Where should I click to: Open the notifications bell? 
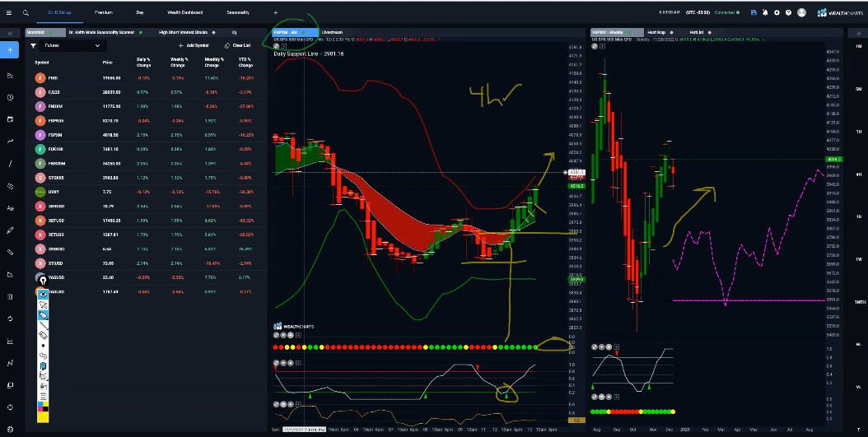[765, 12]
